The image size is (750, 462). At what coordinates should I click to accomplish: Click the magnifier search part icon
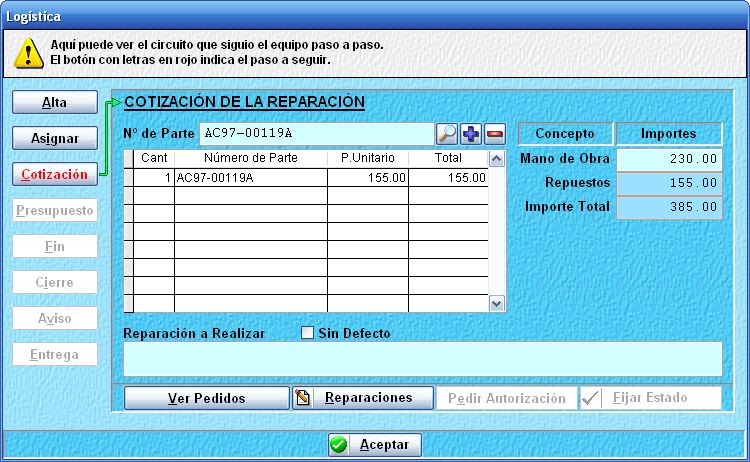pos(447,134)
